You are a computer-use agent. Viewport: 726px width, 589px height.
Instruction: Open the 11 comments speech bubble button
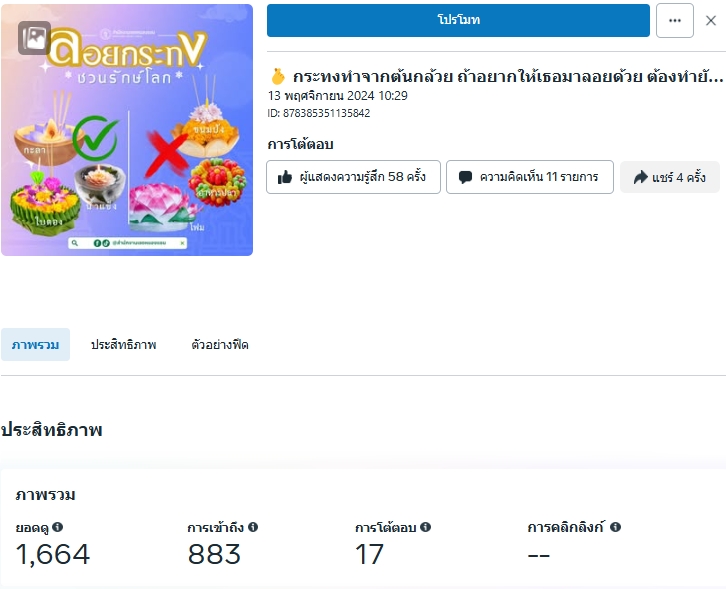click(530, 177)
